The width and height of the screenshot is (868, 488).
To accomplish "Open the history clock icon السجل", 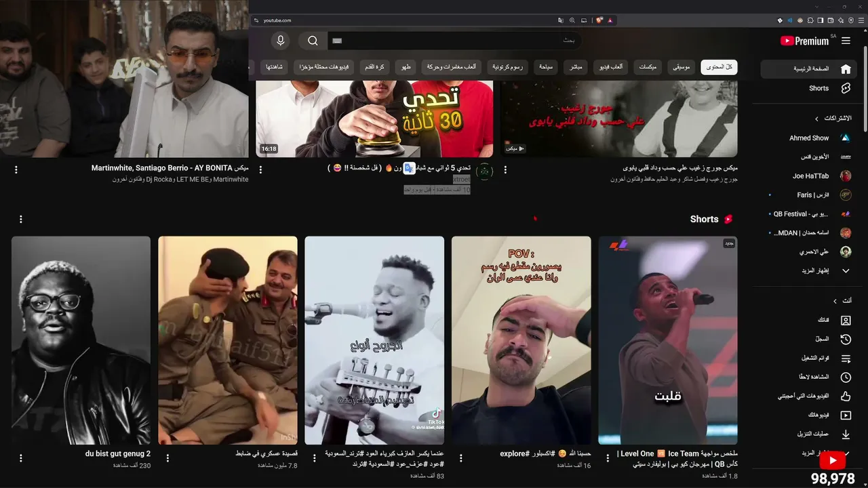I will click(846, 339).
